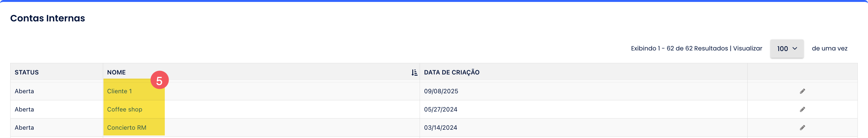Click the Aberta status of Cliente 1
Image resolution: width=868 pixels, height=138 pixels.
pyautogui.click(x=24, y=91)
